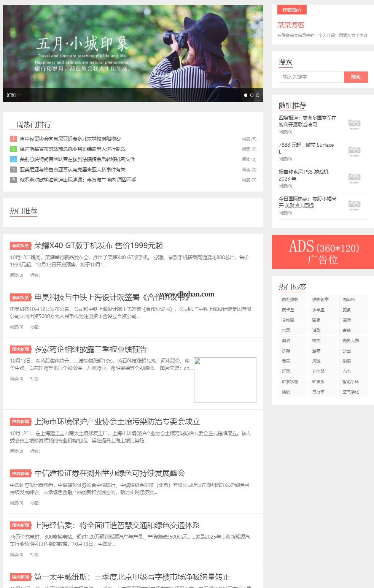Click the first slideshow pagination dot
This screenshot has width=374, height=588.
point(246,95)
